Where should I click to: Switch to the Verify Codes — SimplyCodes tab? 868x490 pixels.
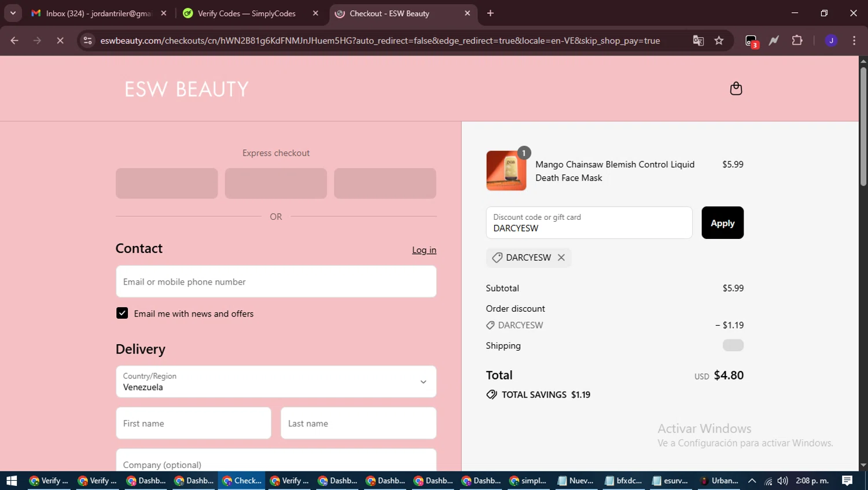pos(251,13)
